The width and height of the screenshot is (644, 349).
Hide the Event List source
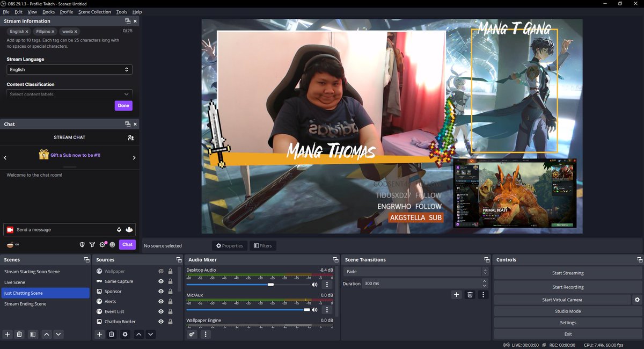160,311
